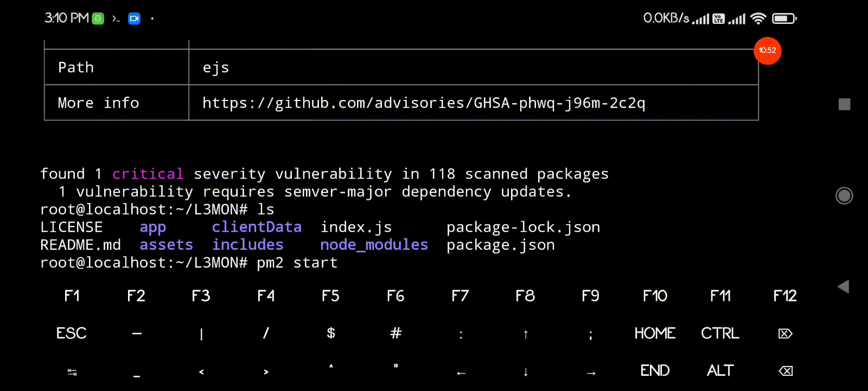Tap the Android back triangle button
This screenshot has width=868, height=391.
point(844,287)
